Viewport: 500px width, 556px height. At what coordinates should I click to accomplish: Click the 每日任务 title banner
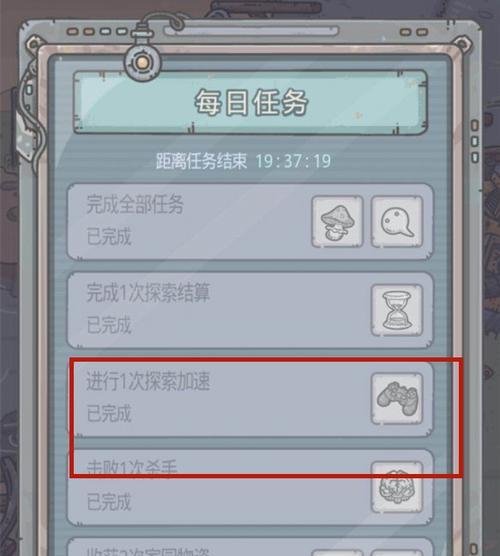click(x=250, y=102)
